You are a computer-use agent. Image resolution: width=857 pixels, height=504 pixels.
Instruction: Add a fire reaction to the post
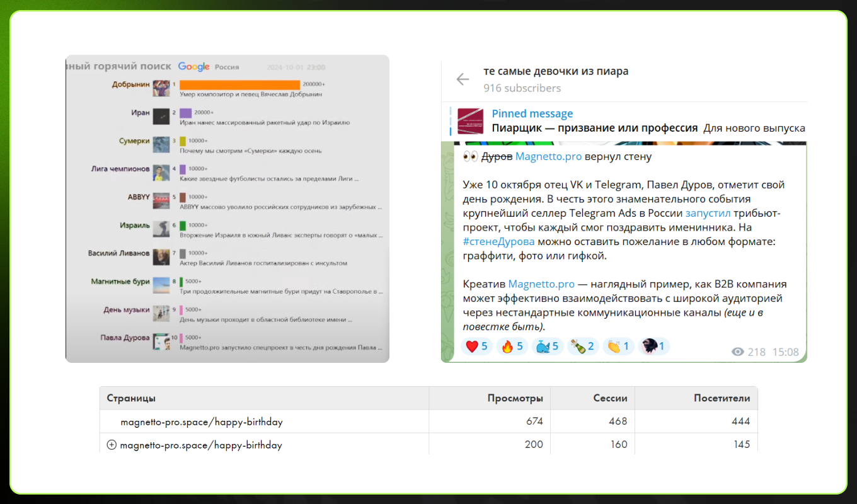coord(512,346)
